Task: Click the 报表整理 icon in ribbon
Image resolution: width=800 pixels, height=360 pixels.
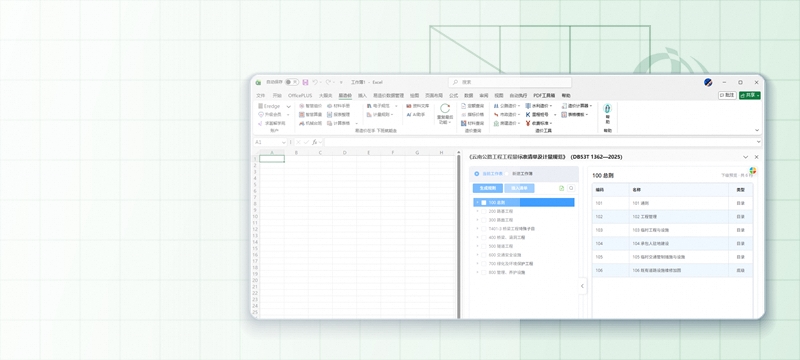Action: coord(330,115)
